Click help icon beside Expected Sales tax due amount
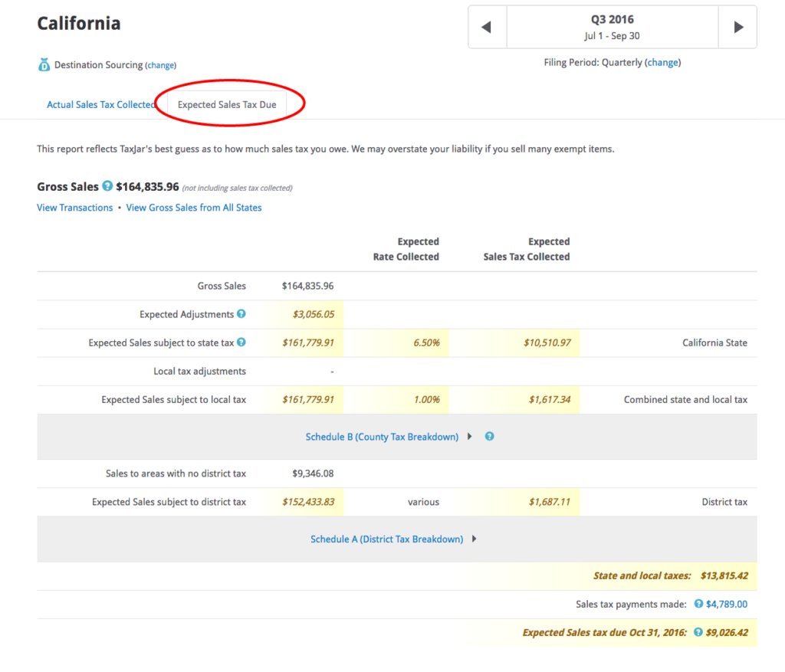Viewport: 785px width, 672px height. point(698,633)
